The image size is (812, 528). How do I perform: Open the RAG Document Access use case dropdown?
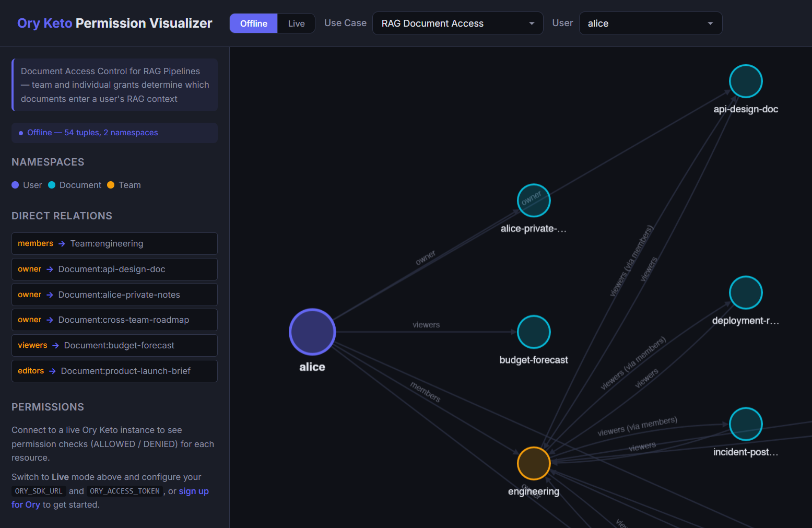point(457,23)
